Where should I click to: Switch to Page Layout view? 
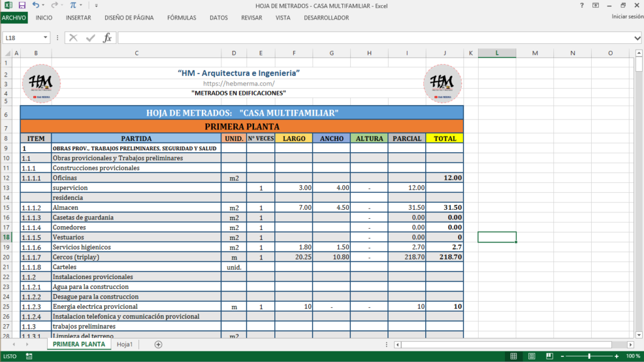click(531, 356)
